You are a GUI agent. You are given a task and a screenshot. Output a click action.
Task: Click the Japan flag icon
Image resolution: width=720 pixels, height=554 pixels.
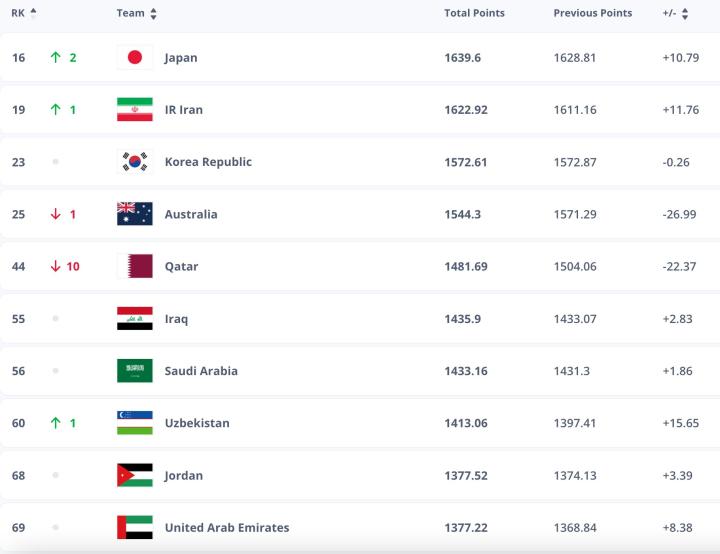tap(134, 58)
